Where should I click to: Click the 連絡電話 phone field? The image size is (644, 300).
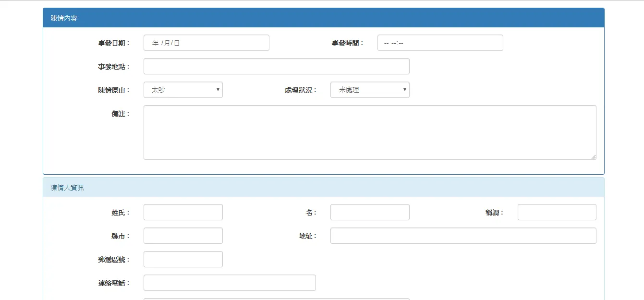click(x=230, y=282)
